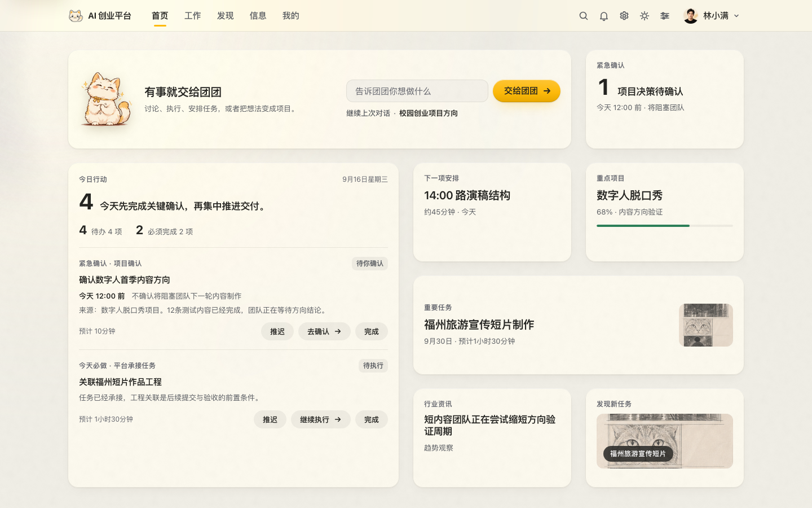The height and width of the screenshot is (508, 812).
Task: Click 福州旅游宣传短片制作 thumbnail image
Action: tap(706, 325)
